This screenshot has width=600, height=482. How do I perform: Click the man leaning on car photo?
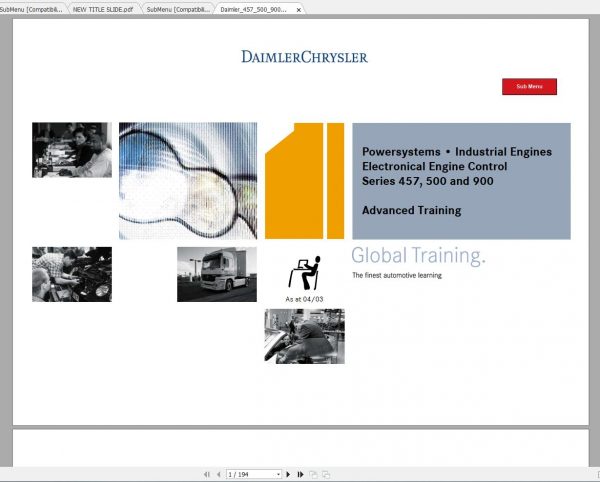click(x=304, y=336)
